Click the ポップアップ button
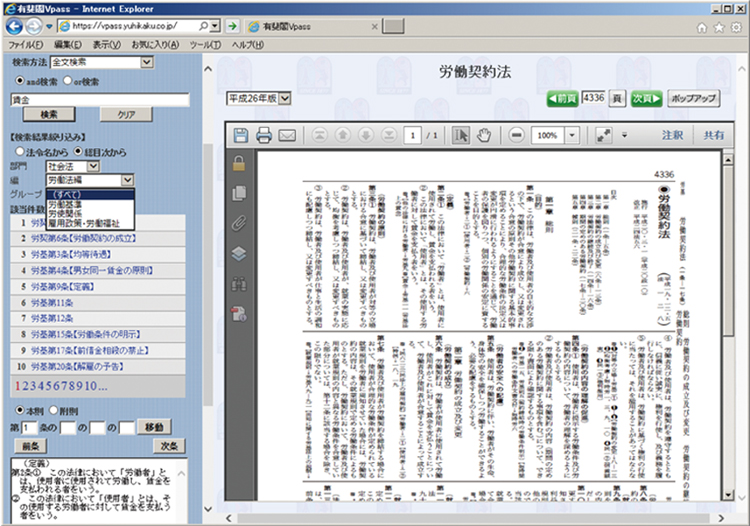The height and width of the screenshot is (526, 750). coord(694,99)
